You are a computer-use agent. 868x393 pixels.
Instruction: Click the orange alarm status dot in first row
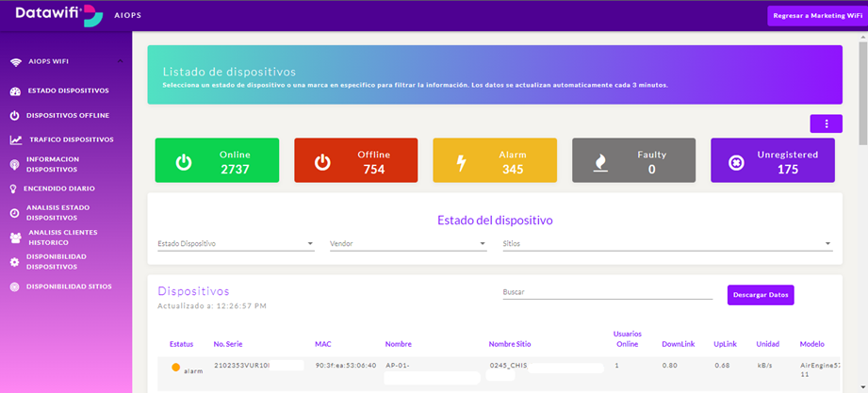(x=175, y=367)
